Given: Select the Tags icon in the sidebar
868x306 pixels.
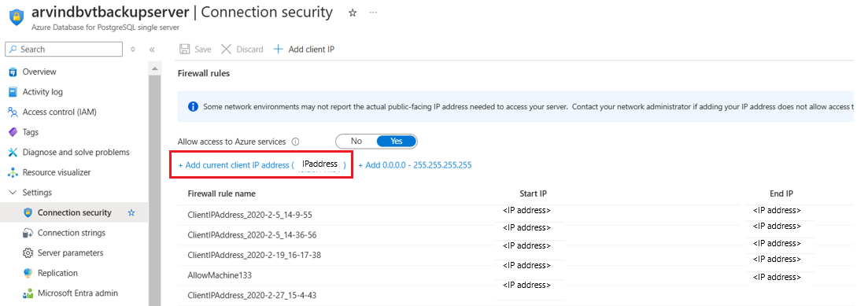Looking at the screenshot, I should point(13,132).
